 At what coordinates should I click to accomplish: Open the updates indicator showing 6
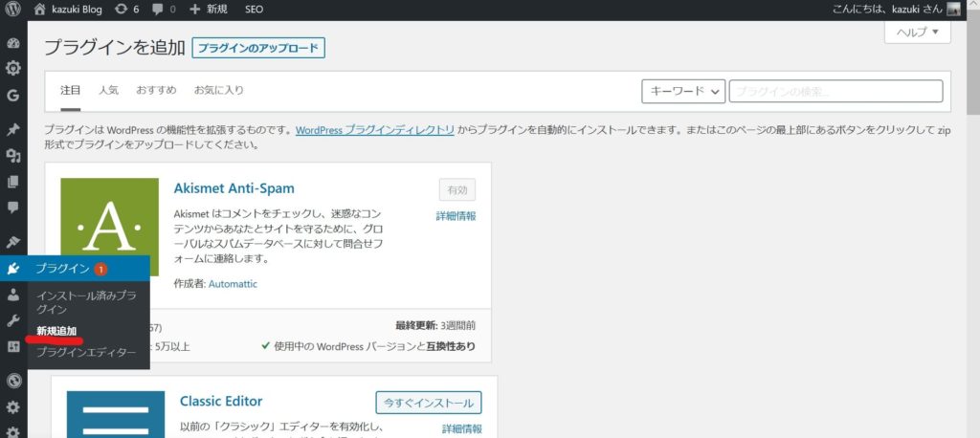pos(127,10)
